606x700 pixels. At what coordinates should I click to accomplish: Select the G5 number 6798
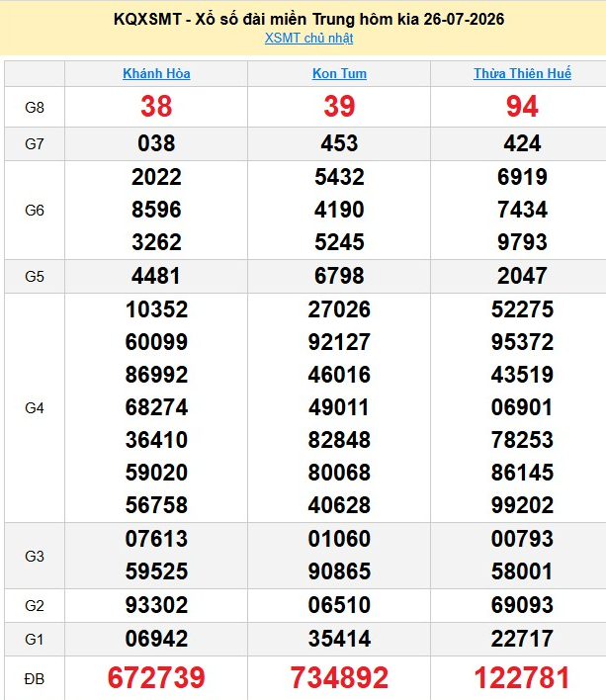point(339,276)
